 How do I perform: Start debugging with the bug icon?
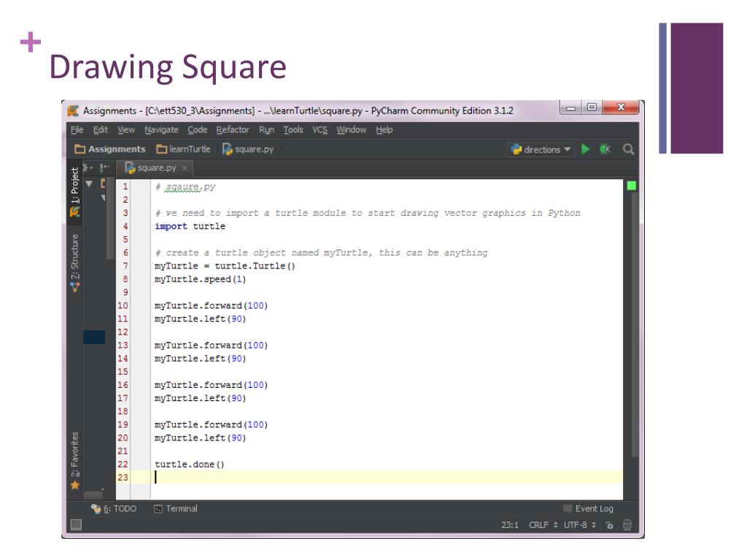(x=605, y=149)
